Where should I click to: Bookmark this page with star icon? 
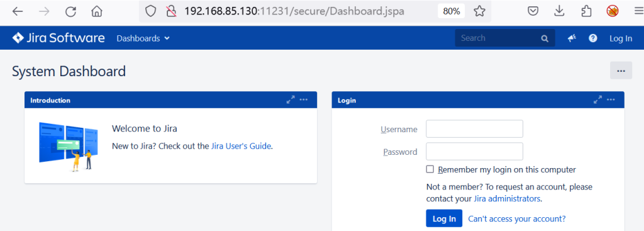tap(479, 11)
